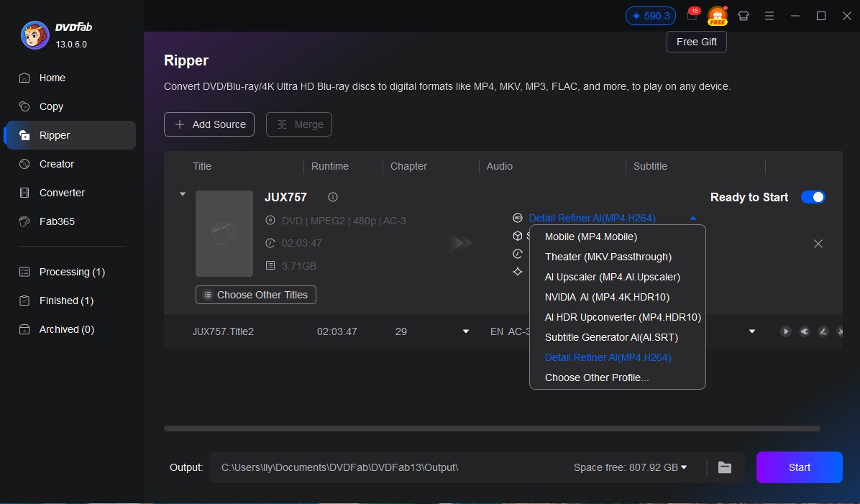Image resolution: width=860 pixels, height=504 pixels.
Task: Click the Subtitle column header
Action: point(651,166)
